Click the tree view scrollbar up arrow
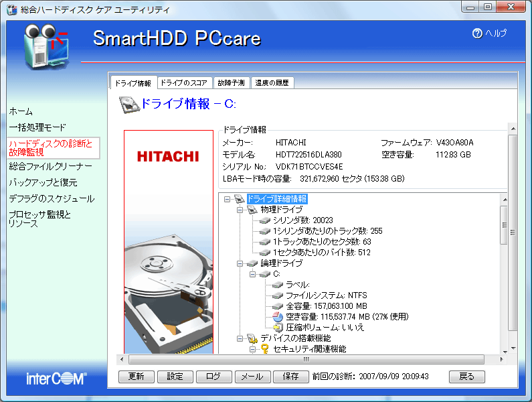532x402 pixels. tap(505, 200)
